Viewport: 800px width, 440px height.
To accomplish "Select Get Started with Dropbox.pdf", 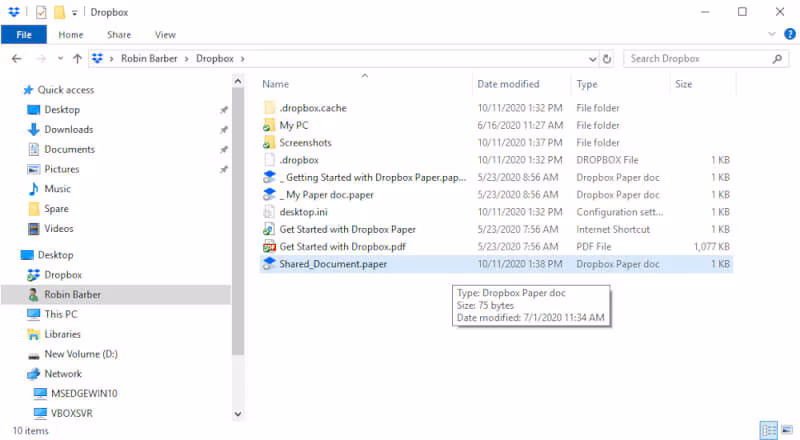I will click(342, 247).
